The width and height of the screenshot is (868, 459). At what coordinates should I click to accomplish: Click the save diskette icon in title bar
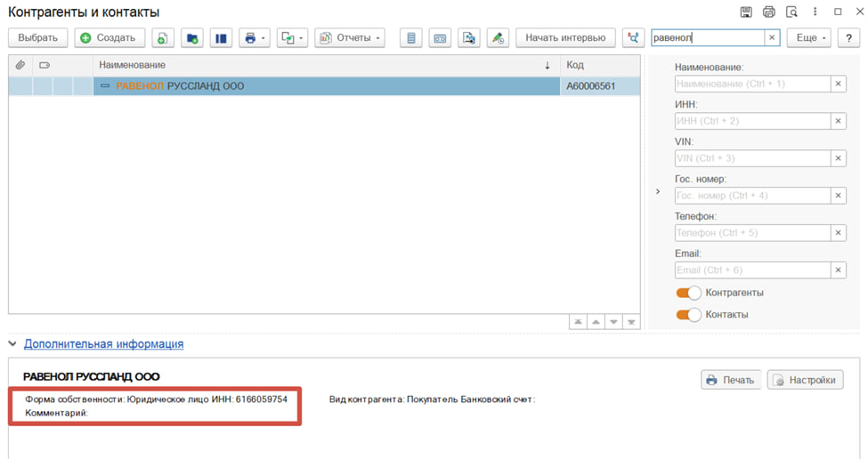coord(746,12)
